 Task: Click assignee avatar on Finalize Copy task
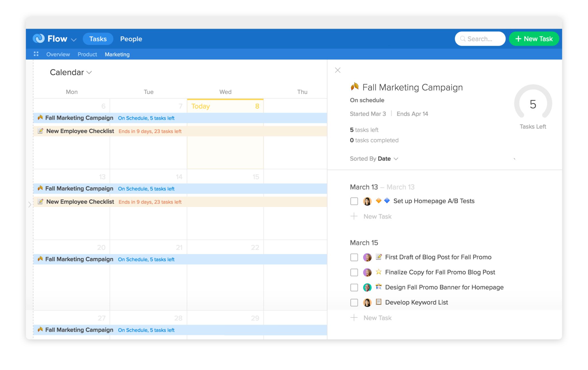(367, 272)
